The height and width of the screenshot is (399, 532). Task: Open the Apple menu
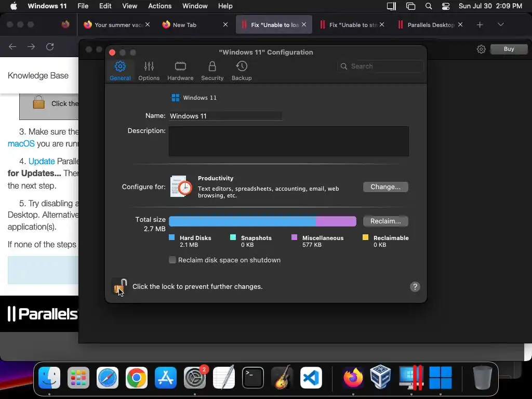click(14, 6)
